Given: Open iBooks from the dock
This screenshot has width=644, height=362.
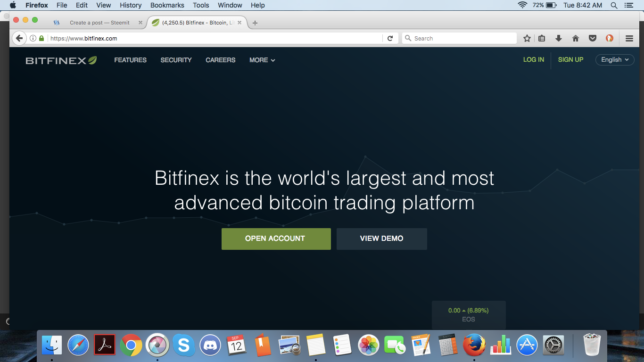Looking at the screenshot, I should tap(263, 345).
